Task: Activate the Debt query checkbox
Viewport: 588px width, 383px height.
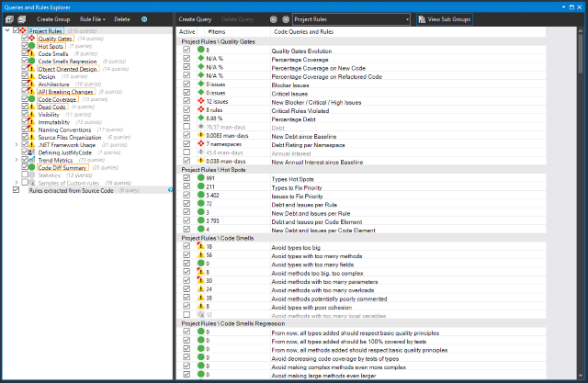Action: [187, 127]
